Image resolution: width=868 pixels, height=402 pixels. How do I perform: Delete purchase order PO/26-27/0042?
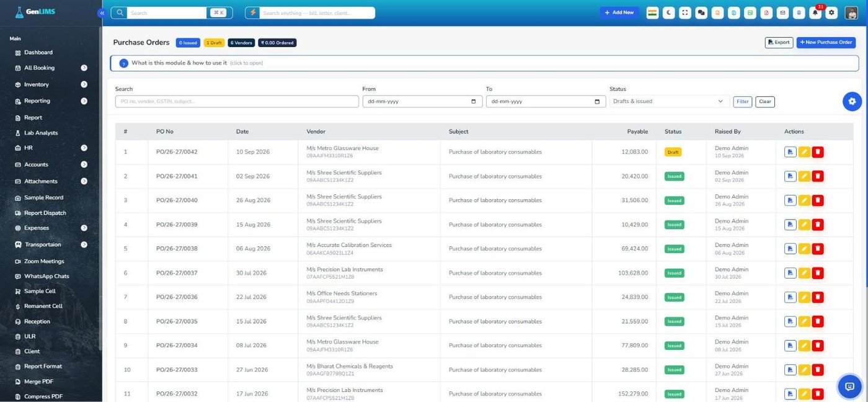(x=818, y=152)
